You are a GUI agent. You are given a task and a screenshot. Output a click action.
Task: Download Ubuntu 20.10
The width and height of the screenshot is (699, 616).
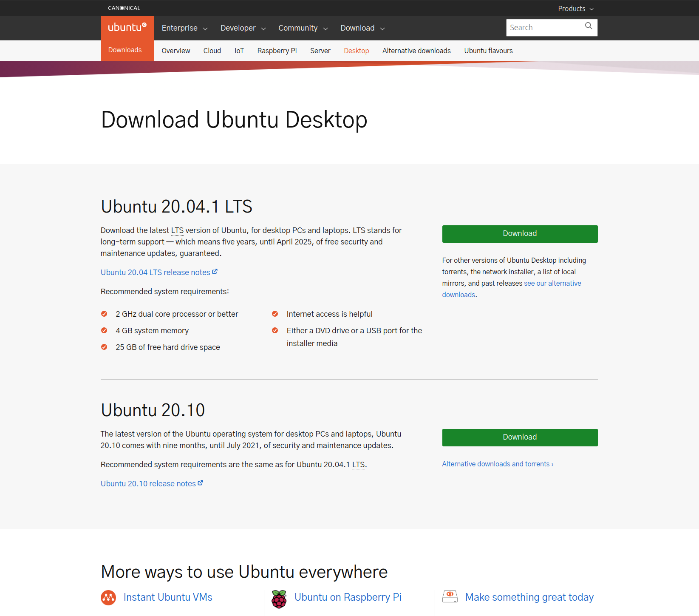pyautogui.click(x=520, y=437)
